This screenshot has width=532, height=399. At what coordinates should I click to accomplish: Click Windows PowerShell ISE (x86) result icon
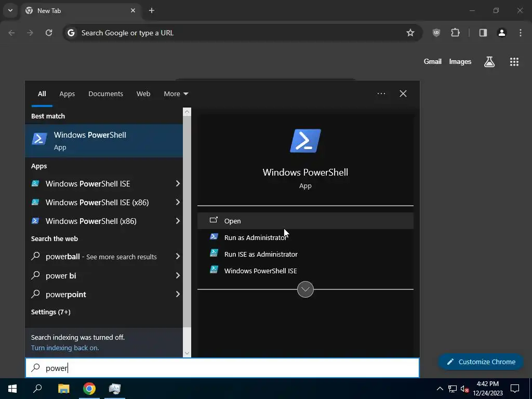35,202
